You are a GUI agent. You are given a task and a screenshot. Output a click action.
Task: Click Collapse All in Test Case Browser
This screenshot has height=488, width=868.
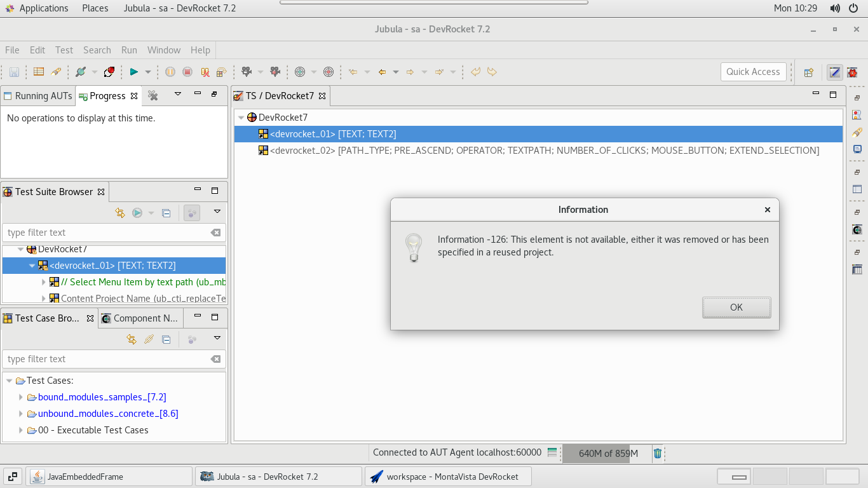point(166,339)
